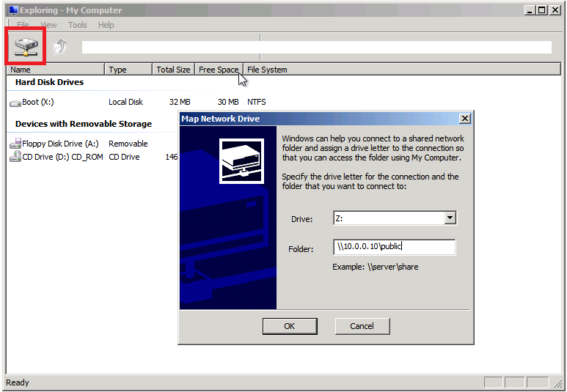
Task: Click Devices with Removable Storage group header
Action: (84, 124)
